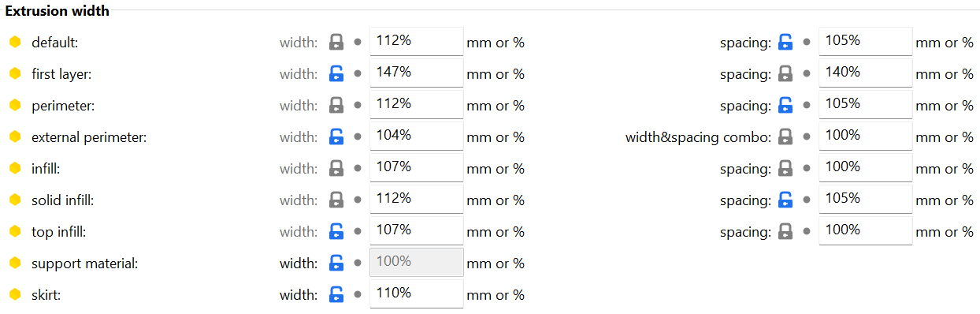Click the blue unlocked icon beside skirt width
Screen dimensions: 980x314
[336, 295]
